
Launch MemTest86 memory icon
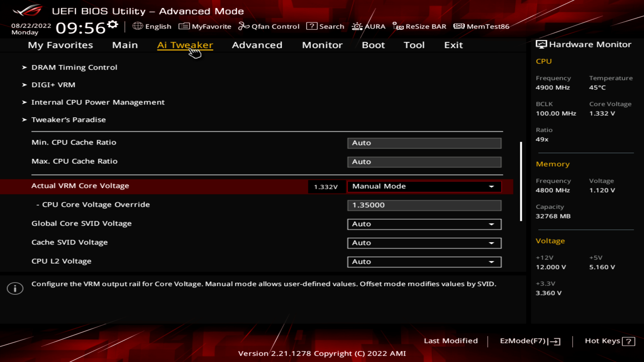(459, 26)
